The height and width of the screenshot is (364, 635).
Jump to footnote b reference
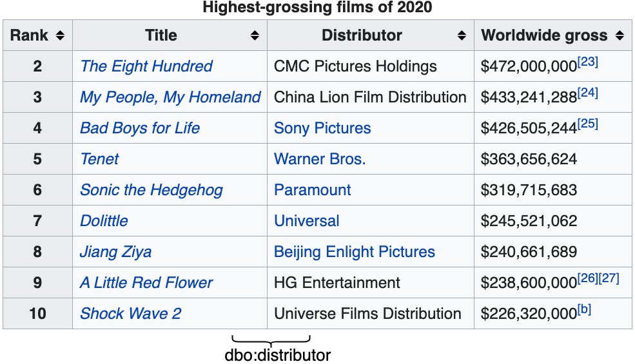pyautogui.click(x=584, y=310)
